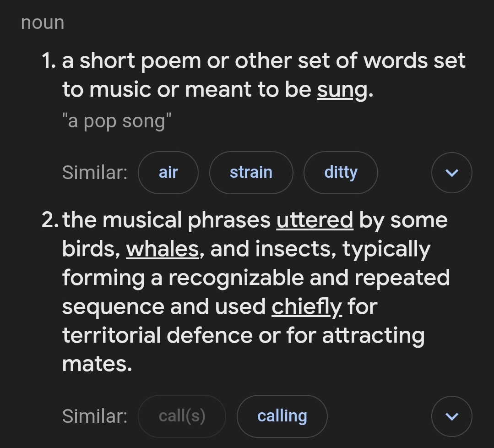This screenshot has height=448, width=494.
Task: Open the underlined 'uttered' link
Action: click(315, 220)
